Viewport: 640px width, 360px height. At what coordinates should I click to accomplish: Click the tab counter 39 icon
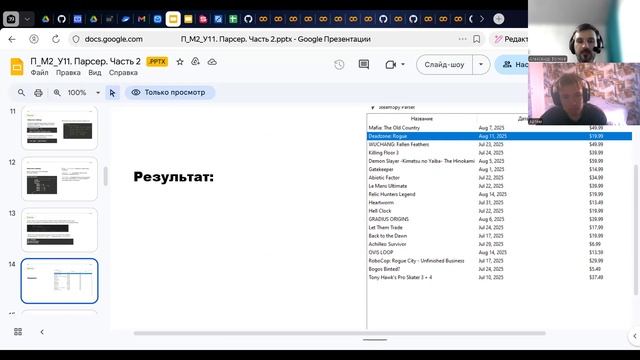pos(11,19)
